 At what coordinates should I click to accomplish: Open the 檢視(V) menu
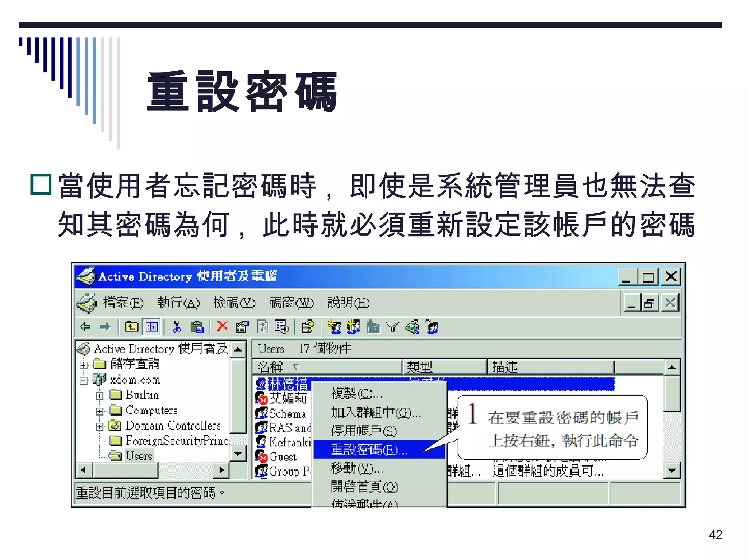pyautogui.click(x=235, y=303)
